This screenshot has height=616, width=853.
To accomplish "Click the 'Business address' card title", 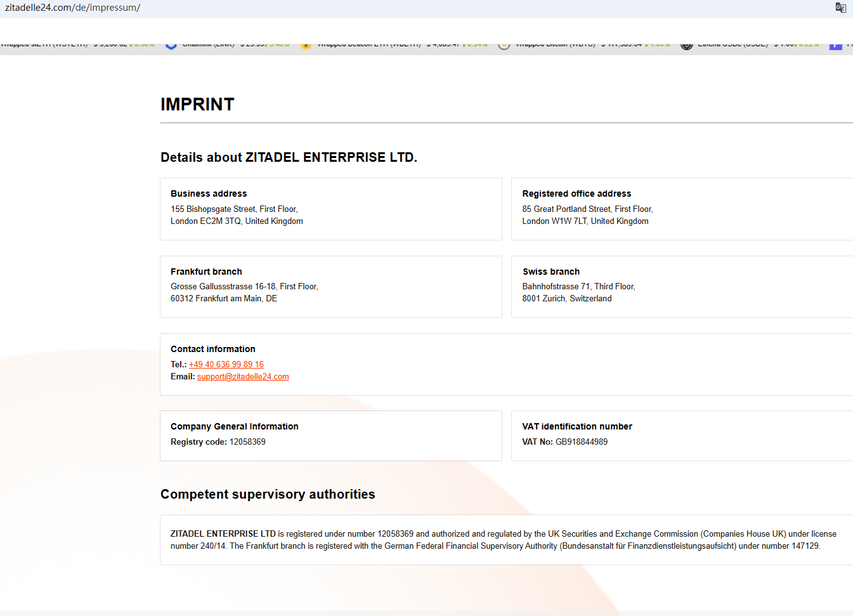I will (209, 193).
